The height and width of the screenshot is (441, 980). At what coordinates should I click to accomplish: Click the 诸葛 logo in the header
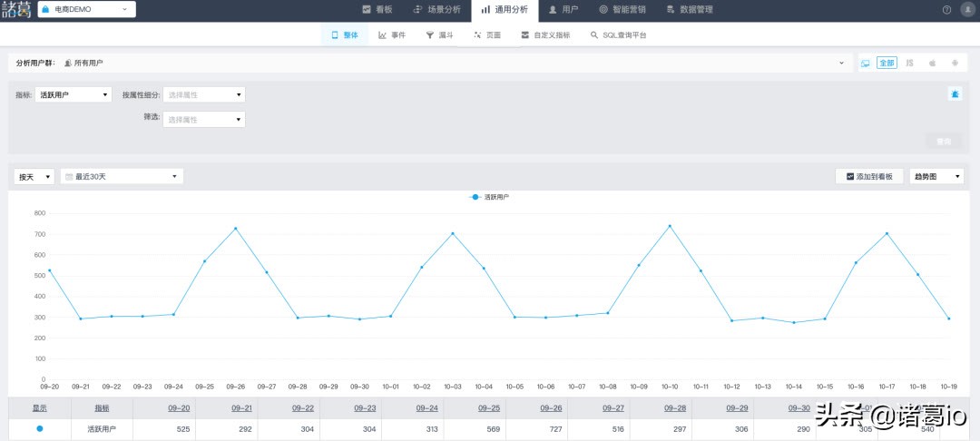pos(16,9)
